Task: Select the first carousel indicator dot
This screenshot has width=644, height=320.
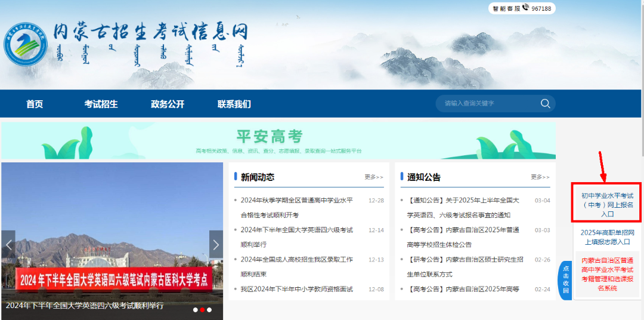Action: 195,310
